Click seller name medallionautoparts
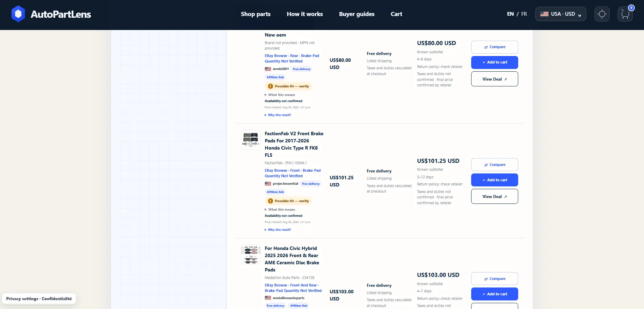The height and width of the screenshot is (309, 644). [x=288, y=298]
